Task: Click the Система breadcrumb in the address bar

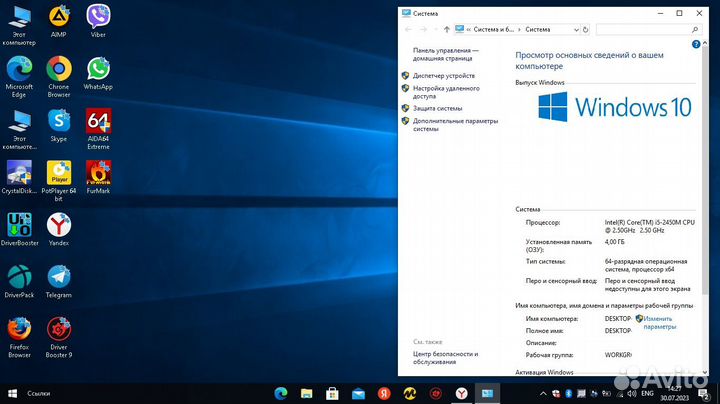Action: [x=538, y=29]
